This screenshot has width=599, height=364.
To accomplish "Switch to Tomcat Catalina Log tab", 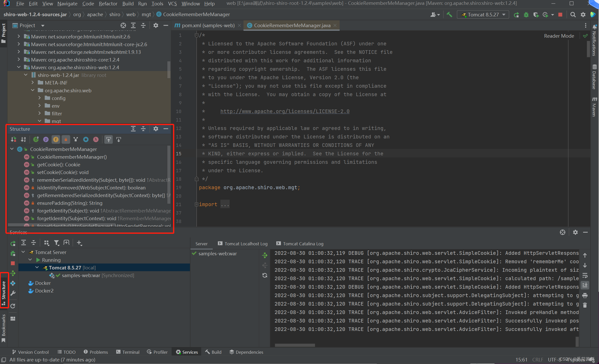I will (300, 244).
